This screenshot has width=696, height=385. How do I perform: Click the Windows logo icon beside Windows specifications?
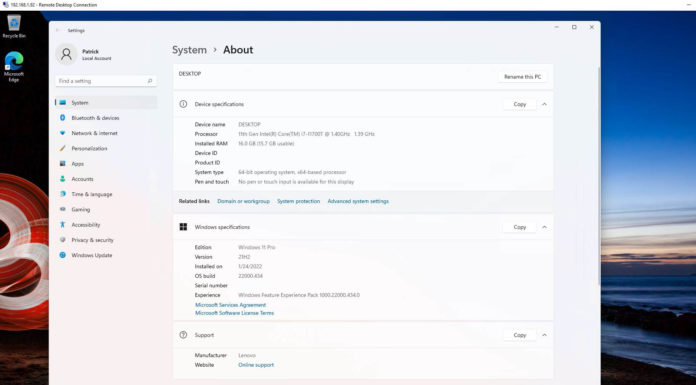[x=183, y=227]
